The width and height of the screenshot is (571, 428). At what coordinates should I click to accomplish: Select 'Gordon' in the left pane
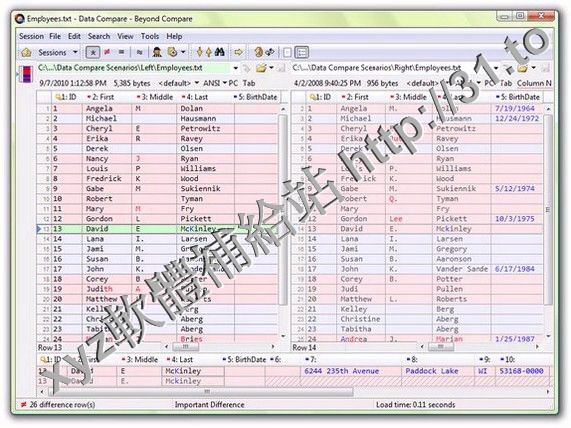[99, 219]
